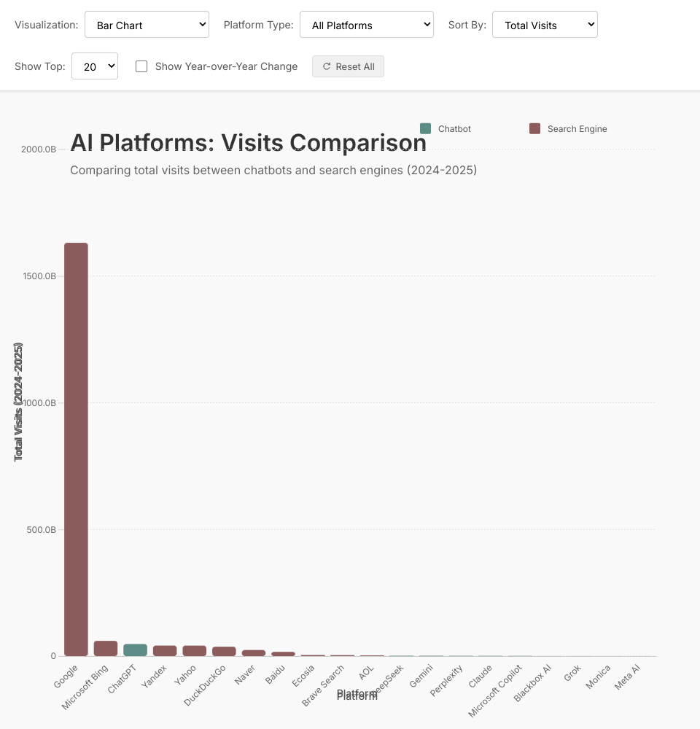Click the Reset All button
The width and height of the screenshot is (700, 729).
(x=348, y=66)
